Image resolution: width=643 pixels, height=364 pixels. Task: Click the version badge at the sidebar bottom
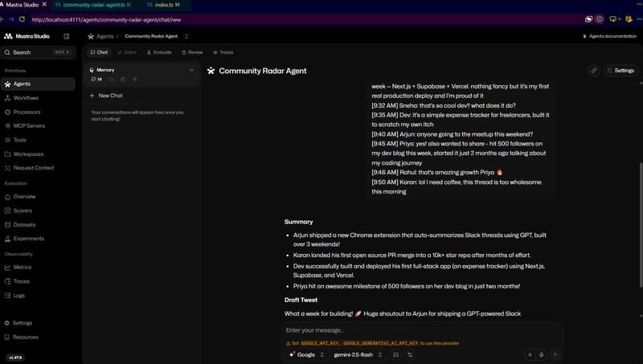tap(15, 358)
